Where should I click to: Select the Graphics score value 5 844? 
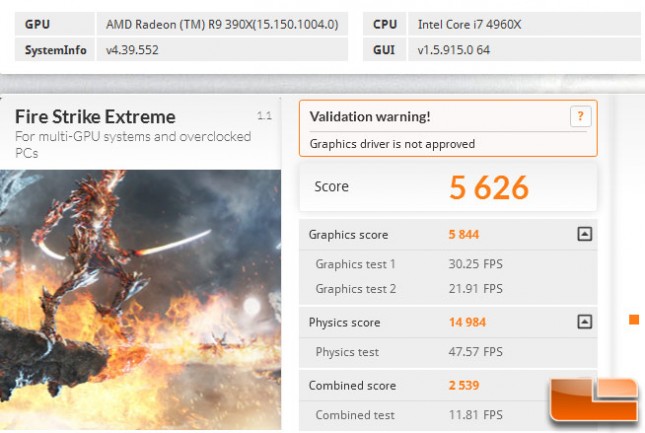pyautogui.click(x=464, y=234)
